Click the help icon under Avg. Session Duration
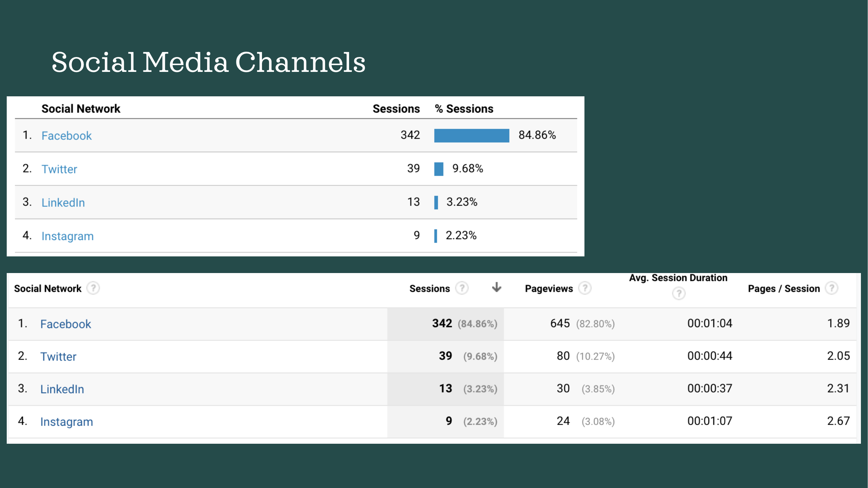This screenshot has width=868, height=488. pyautogui.click(x=679, y=294)
